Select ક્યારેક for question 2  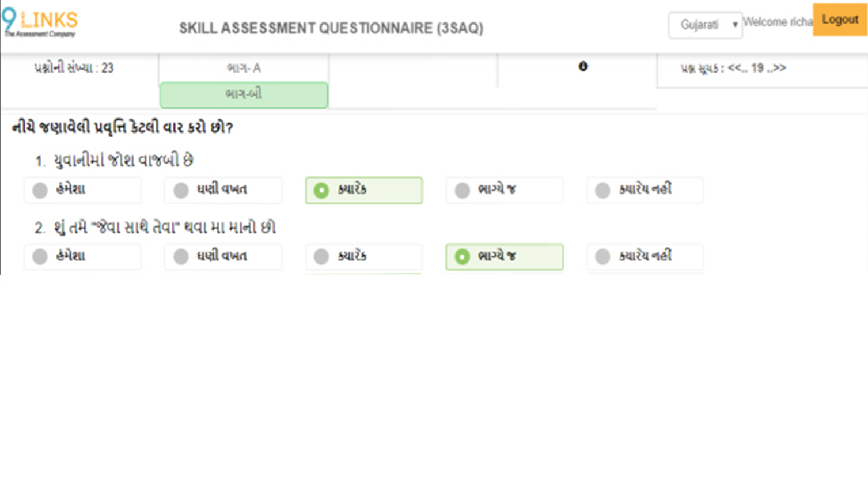(x=363, y=257)
